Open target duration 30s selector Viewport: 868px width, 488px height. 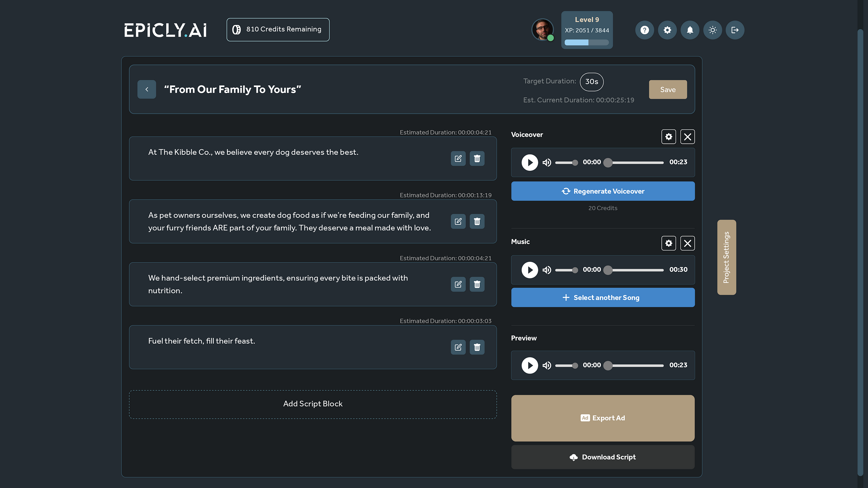tap(591, 82)
